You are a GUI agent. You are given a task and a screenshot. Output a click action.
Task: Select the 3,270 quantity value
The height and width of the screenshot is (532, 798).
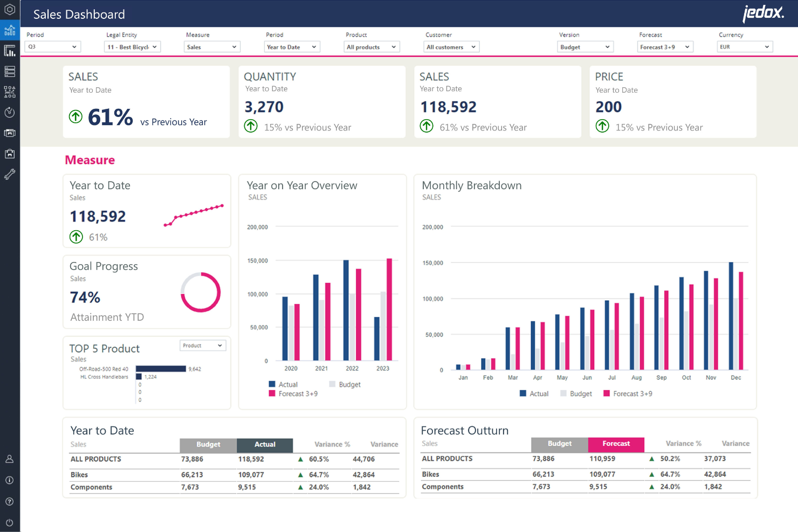pos(264,107)
